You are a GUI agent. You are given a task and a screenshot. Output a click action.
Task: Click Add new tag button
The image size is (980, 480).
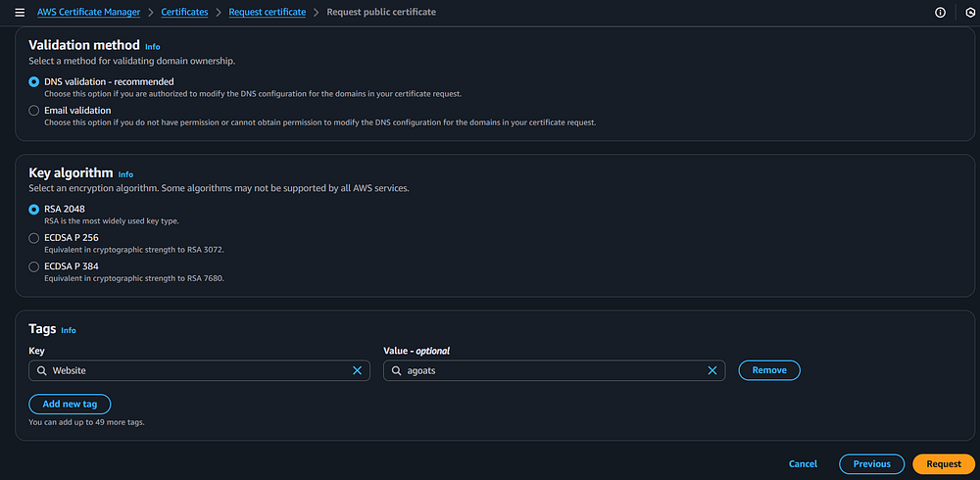pyautogui.click(x=70, y=404)
